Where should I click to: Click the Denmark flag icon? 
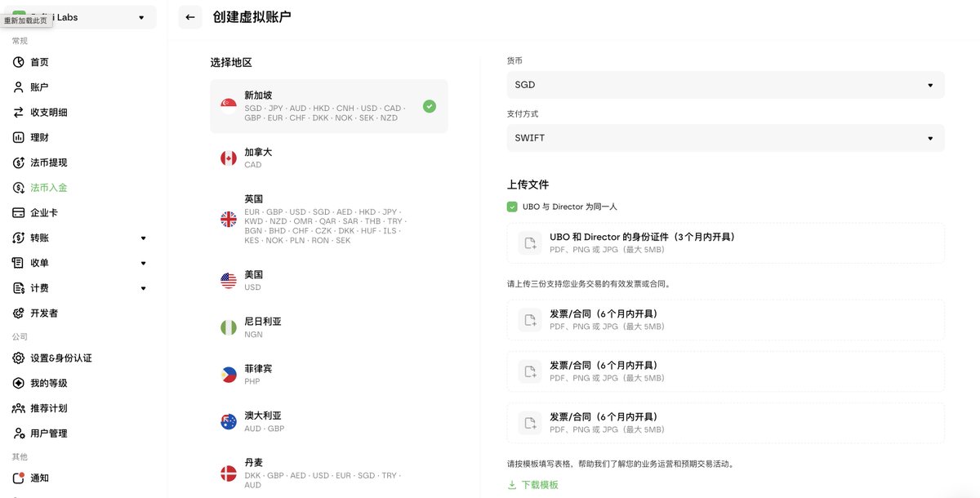229,474
